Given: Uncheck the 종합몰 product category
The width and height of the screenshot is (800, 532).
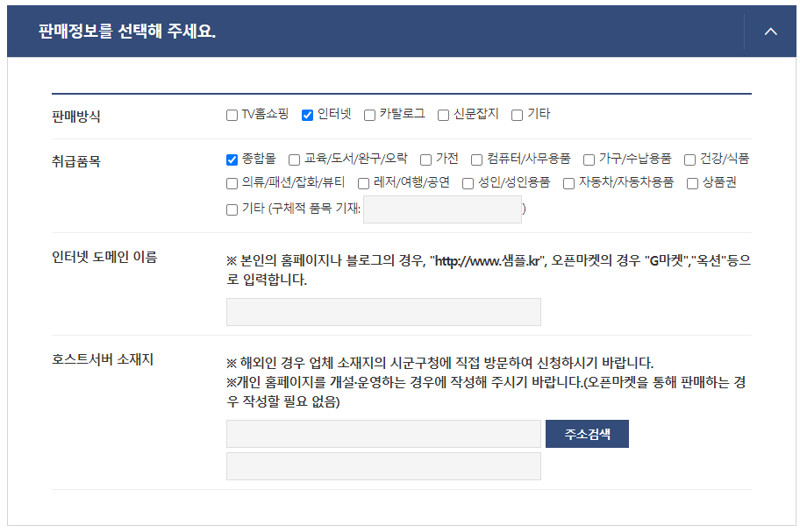Looking at the screenshot, I should (230, 159).
